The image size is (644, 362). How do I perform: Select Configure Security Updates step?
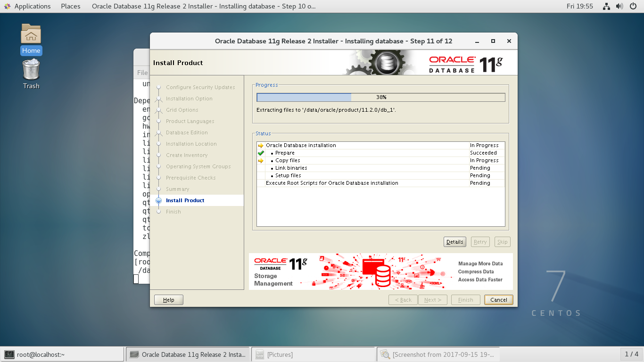point(200,87)
